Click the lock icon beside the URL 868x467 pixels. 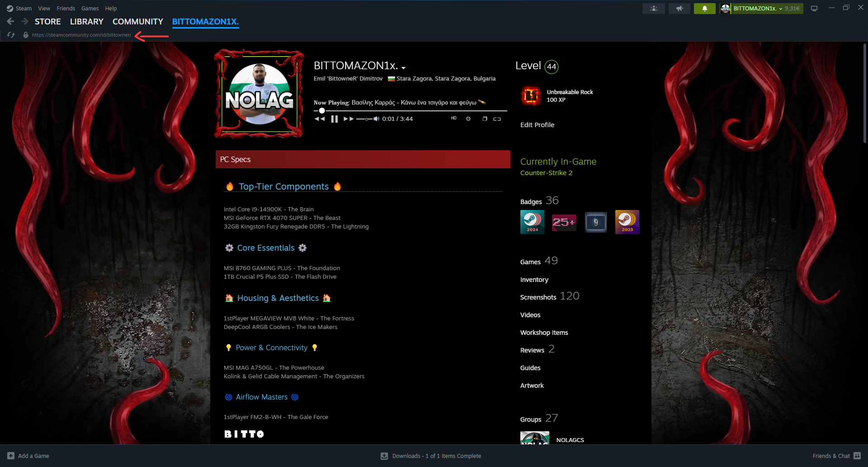click(x=26, y=35)
